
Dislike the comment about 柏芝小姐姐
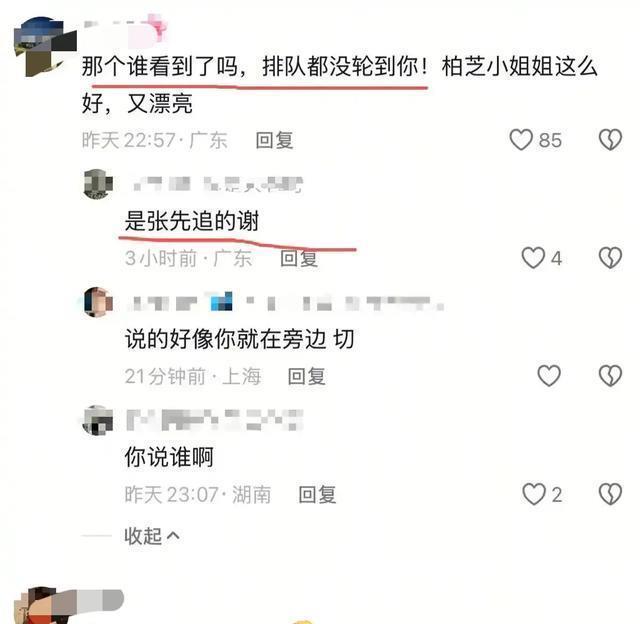[610, 140]
